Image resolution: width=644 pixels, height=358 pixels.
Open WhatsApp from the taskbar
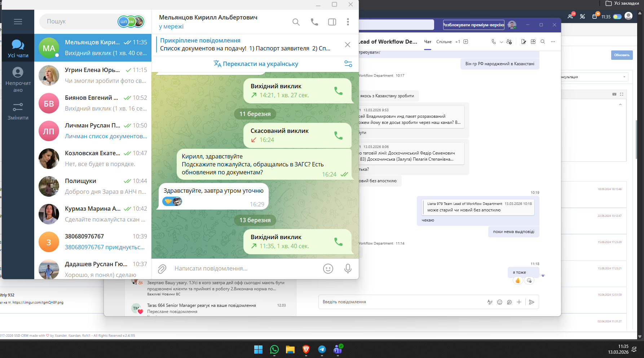pyautogui.click(x=274, y=349)
